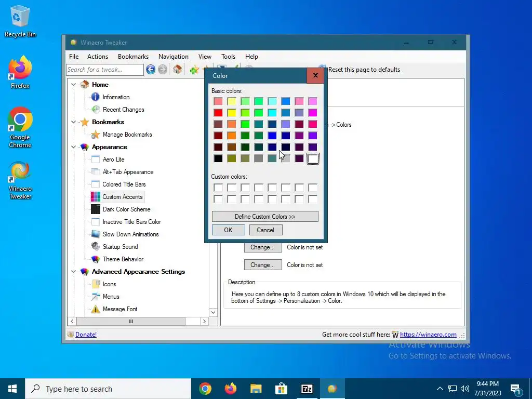Collapse the Bookmarks tree node
532x399 pixels.
74,122
